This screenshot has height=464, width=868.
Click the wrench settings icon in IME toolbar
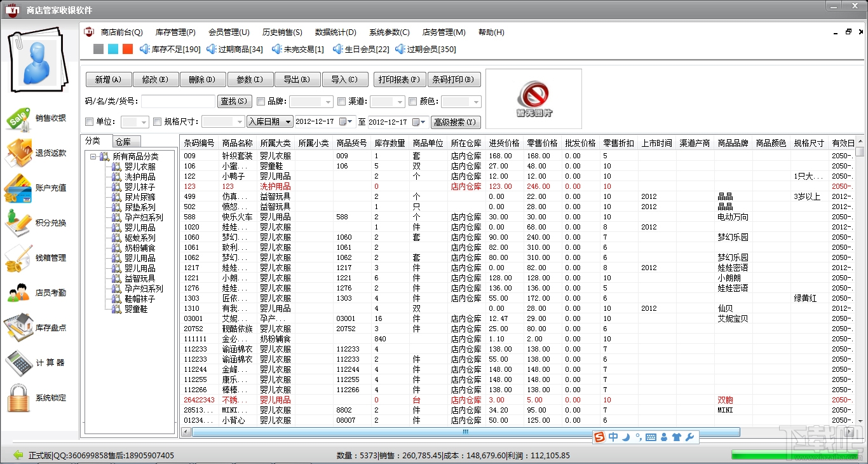click(689, 437)
